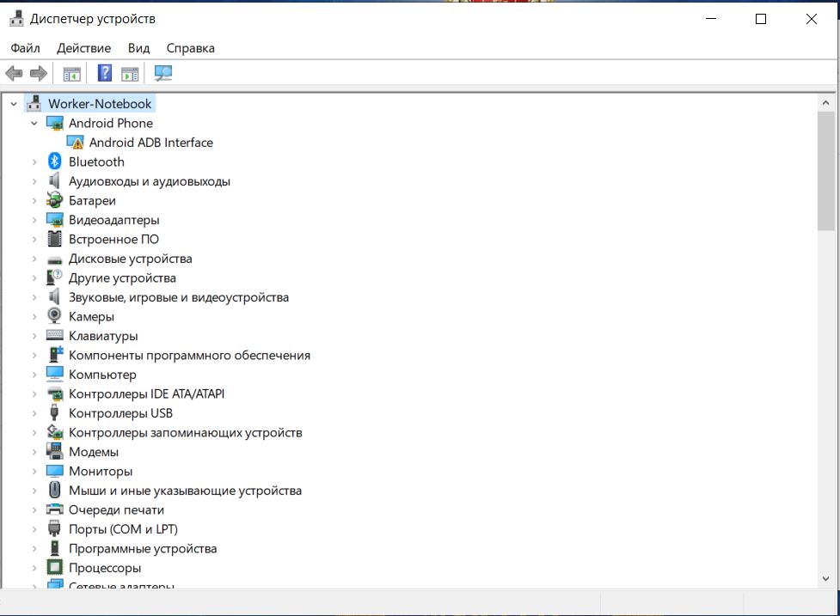Open the Действие menu
840x616 pixels.
[83, 48]
